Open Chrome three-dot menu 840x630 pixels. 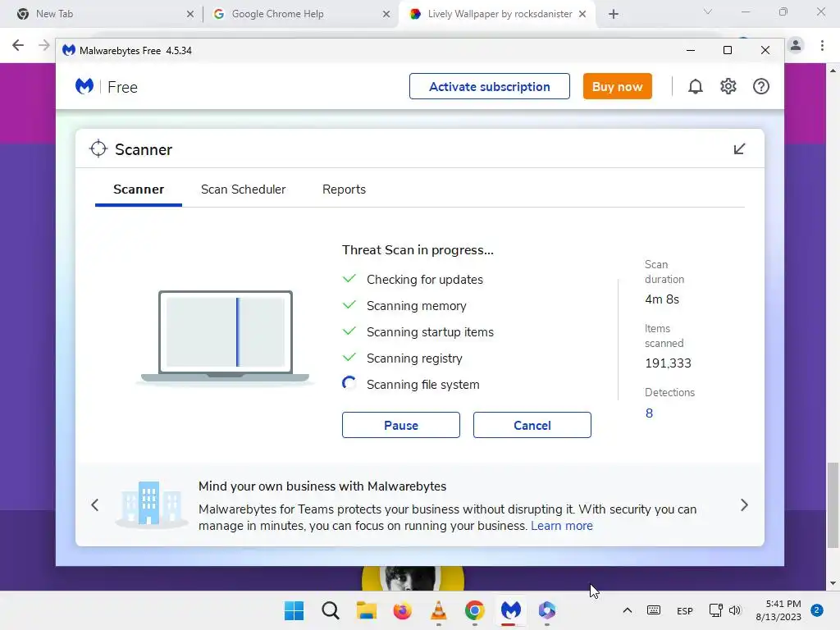pos(822,46)
